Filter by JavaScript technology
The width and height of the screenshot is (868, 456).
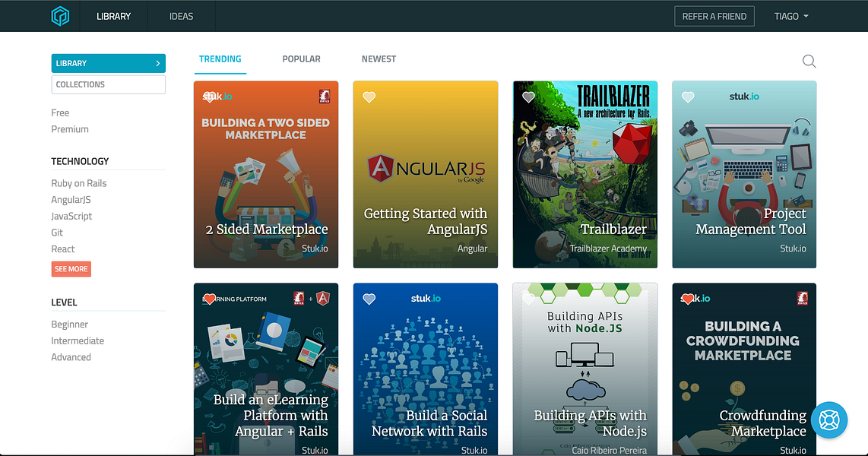click(x=71, y=217)
